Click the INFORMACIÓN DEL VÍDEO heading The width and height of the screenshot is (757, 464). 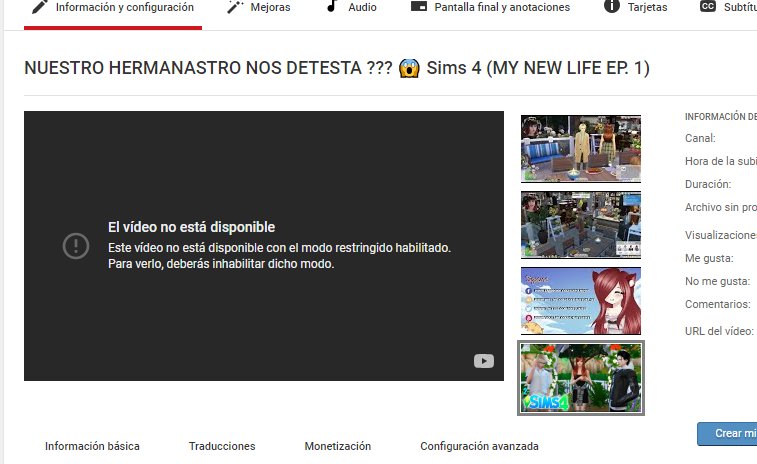(721, 116)
